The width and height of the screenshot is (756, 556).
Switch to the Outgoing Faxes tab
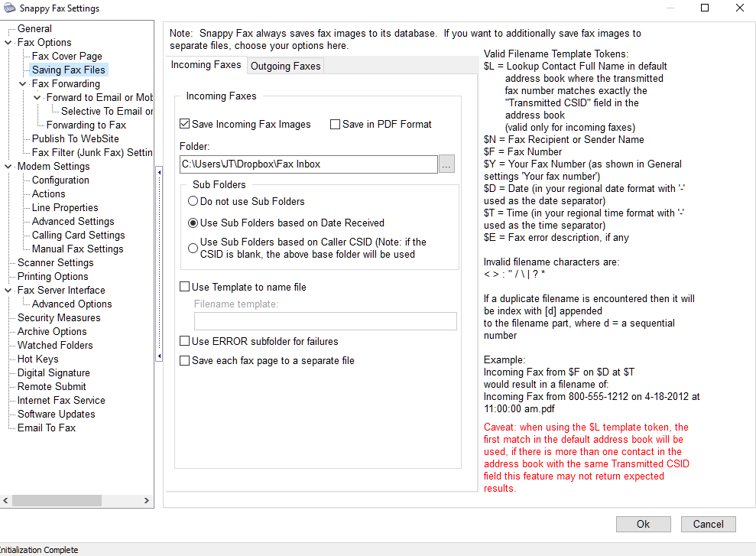286,67
